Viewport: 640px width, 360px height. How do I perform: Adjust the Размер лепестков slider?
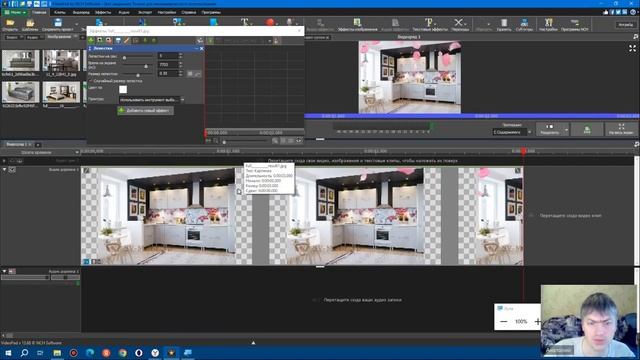138,75
